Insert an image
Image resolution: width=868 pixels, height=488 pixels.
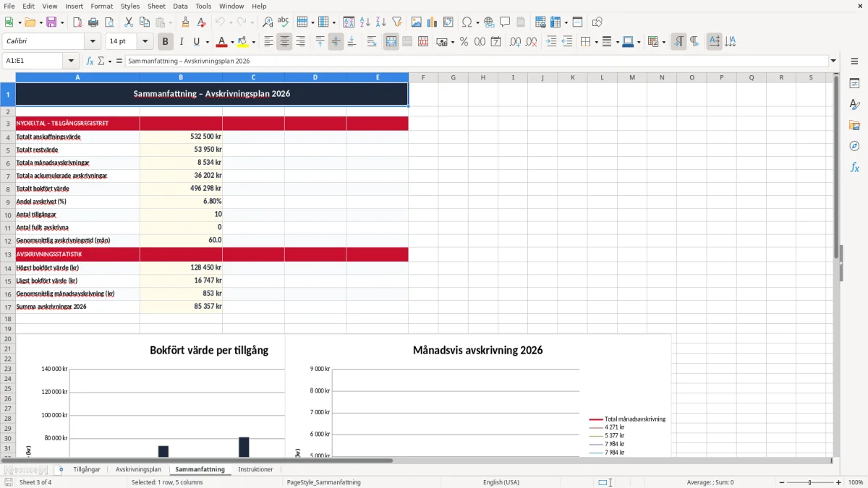click(417, 22)
